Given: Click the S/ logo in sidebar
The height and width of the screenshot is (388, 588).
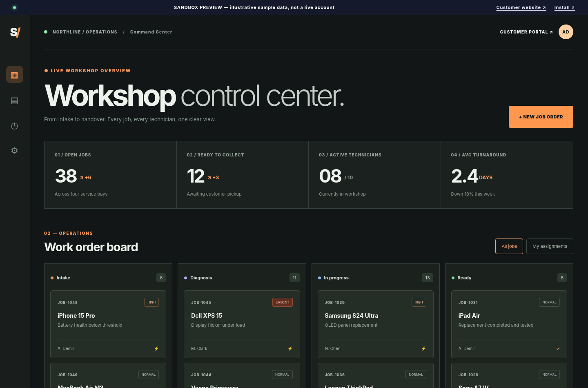Looking at the screenshot, I should tap(15, 32).
